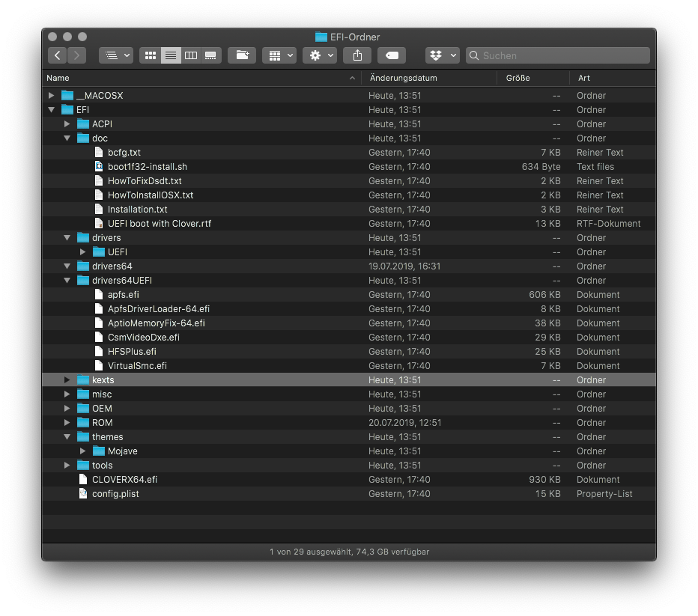698x616 pixels.
Task: Click in the Suchen search field
Action: click(563, 55)
